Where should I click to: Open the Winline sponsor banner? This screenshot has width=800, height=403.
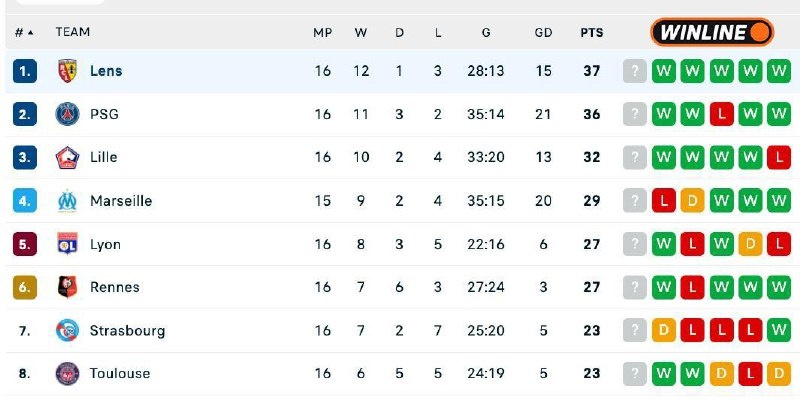712,32
